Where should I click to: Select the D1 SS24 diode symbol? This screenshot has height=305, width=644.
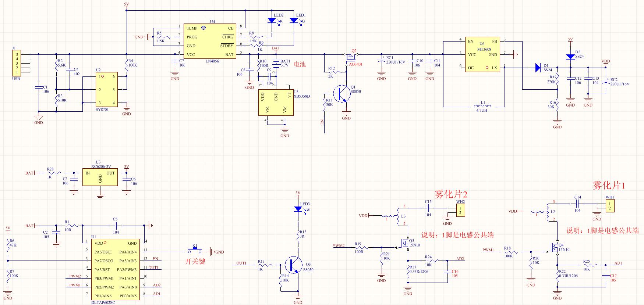coord(538,68)
